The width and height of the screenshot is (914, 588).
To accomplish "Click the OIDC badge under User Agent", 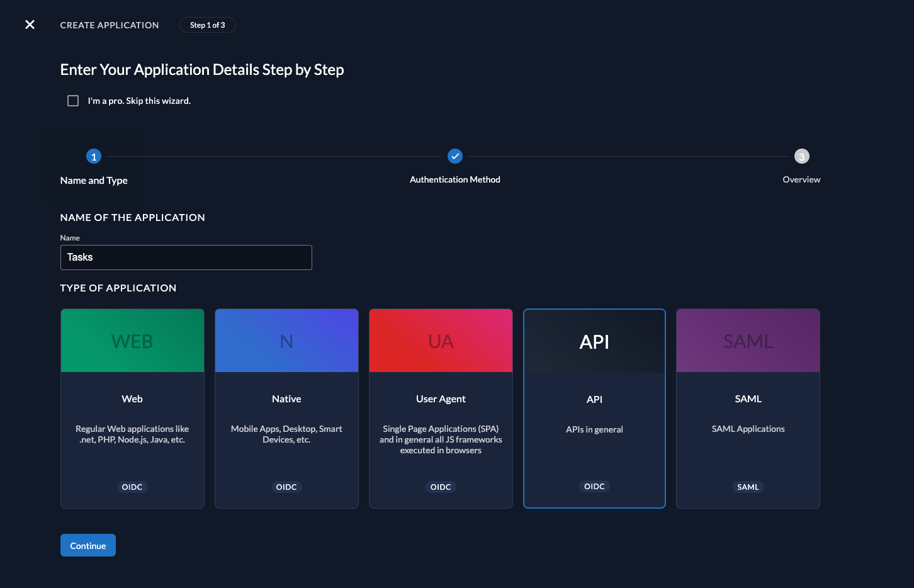I will (441, 487).
